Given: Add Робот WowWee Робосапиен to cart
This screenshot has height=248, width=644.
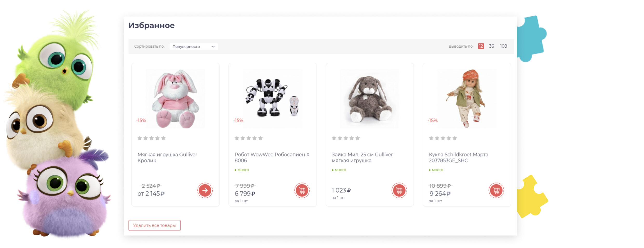Looking at the screenshot, I should pos(302,190).
